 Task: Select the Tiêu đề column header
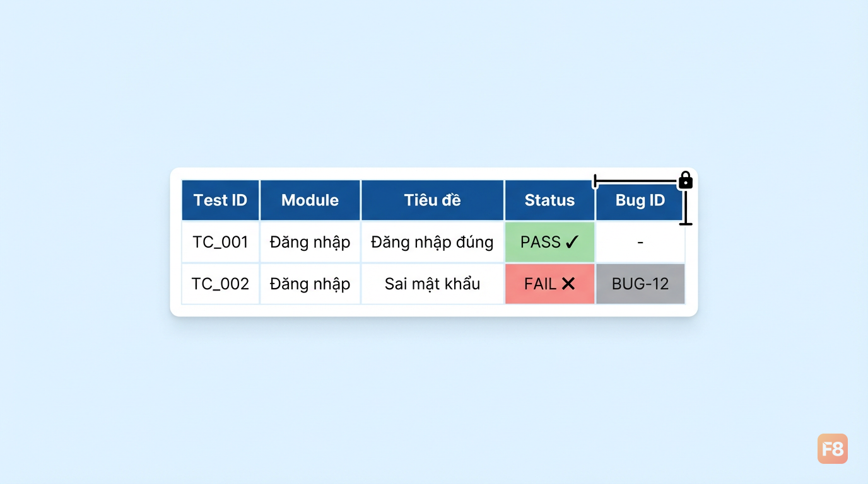[432, 200]
